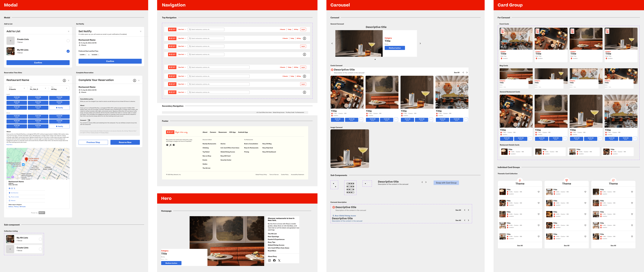Click the Caviar Kaspia marker on the map
The image size is (644, 272).
[x=26, y=159]
